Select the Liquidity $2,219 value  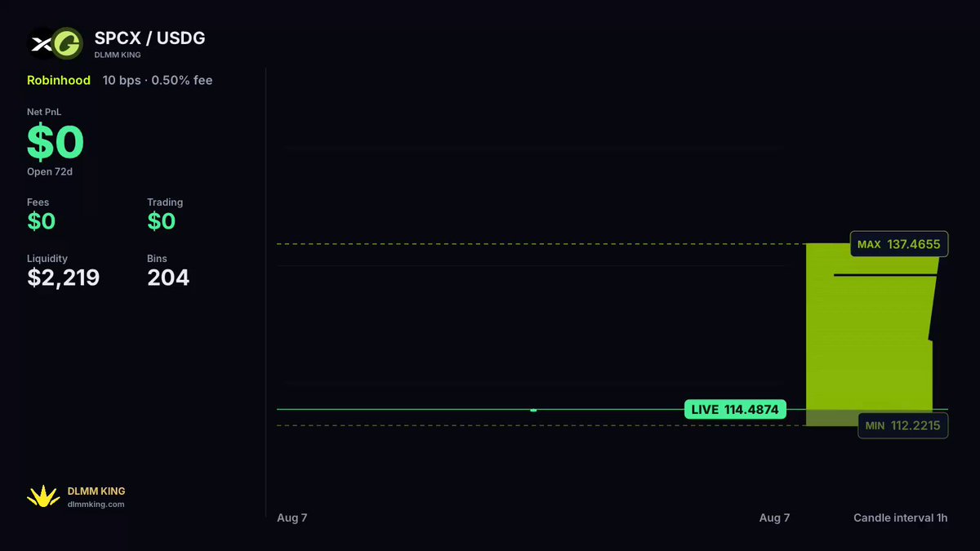[64, 278]
